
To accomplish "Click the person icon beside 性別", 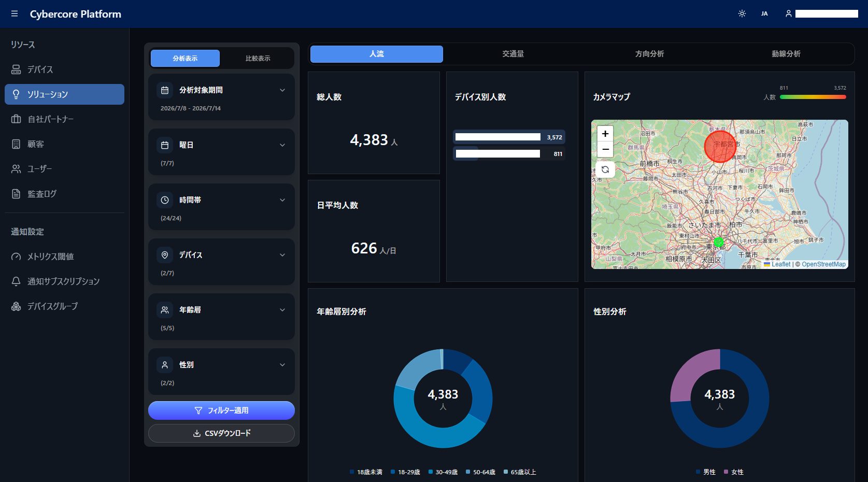I will click(x=165, y=365).
